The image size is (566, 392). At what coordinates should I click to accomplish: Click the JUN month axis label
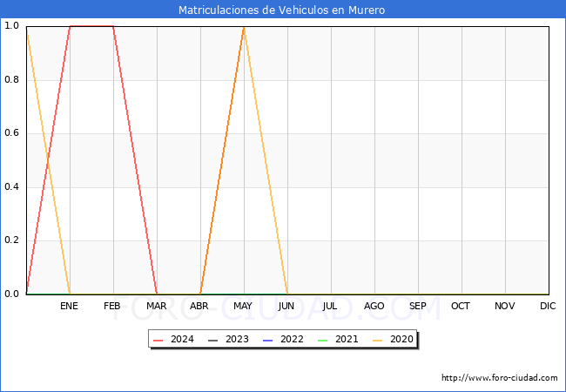[x=286, y=306]
